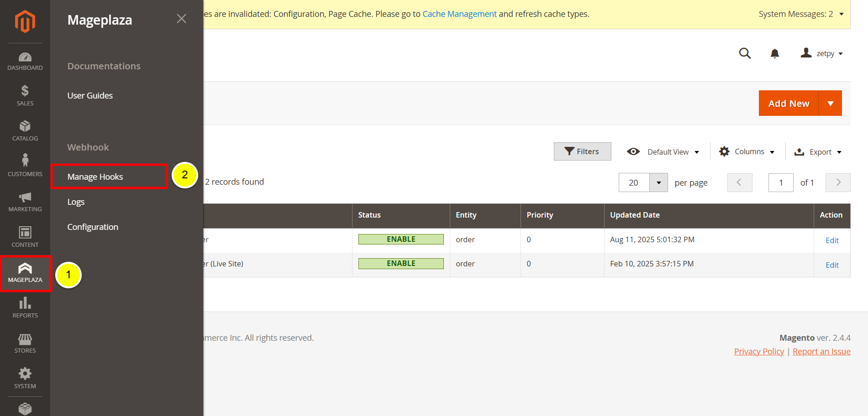Click the search magnifier icon
868x416 pixels.
(x=745, y=53)
